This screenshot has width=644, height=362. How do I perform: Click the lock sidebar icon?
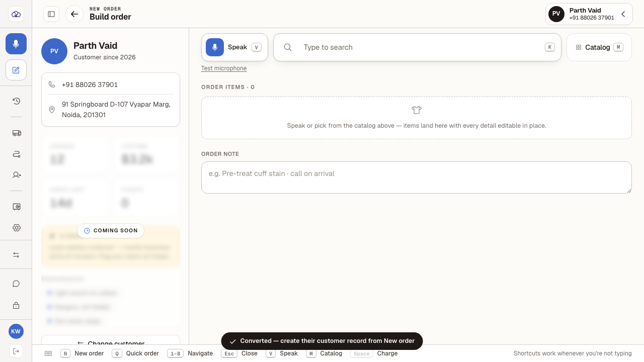(x=16, y=305)
